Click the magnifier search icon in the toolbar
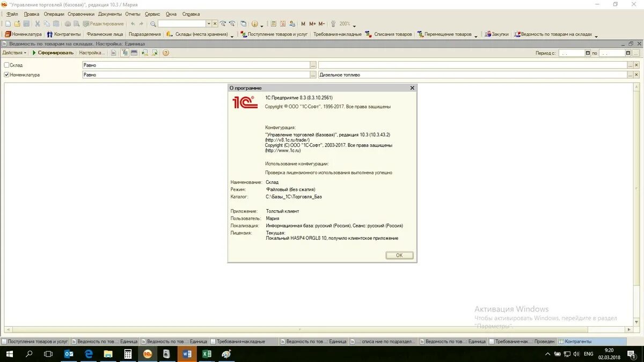644x362 pixels. [153, 24]
